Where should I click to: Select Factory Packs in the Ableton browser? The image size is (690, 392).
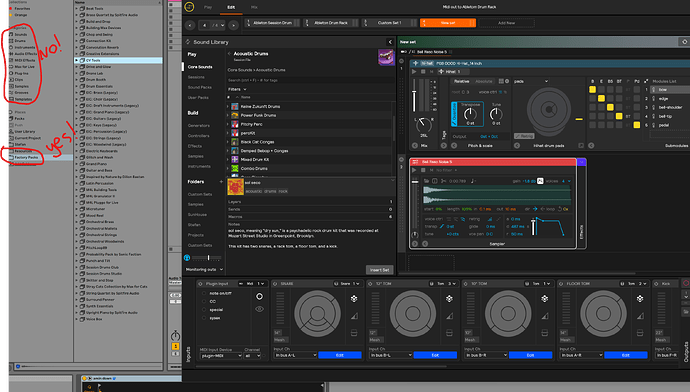tap(26, 157)
